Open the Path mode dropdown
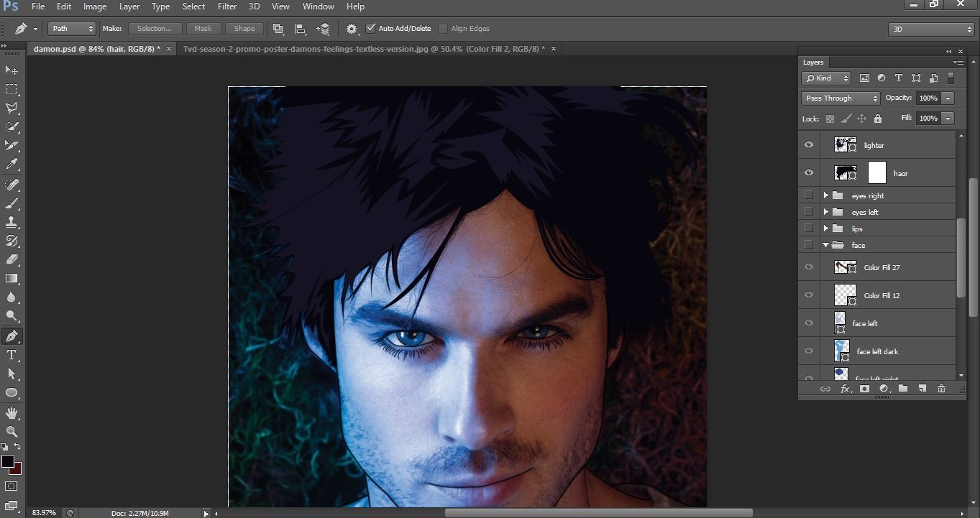This screenshot has width=980, height=518. 72,29
